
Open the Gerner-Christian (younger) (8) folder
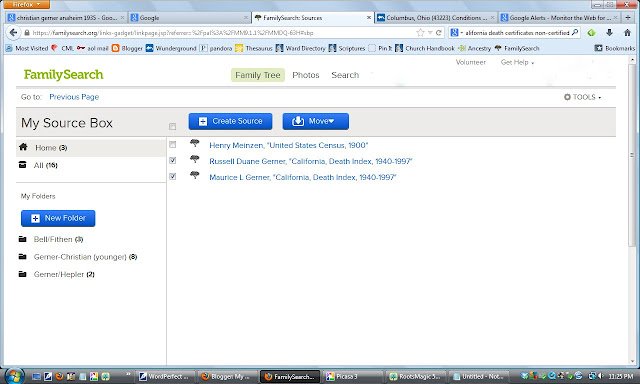coord(85,257)
